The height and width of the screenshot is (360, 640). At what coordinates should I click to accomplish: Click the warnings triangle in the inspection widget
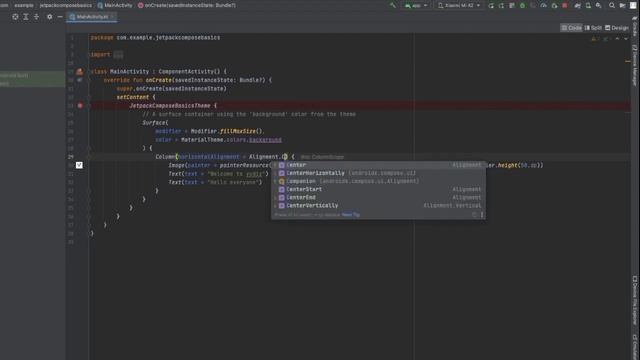tap(594, 39)
